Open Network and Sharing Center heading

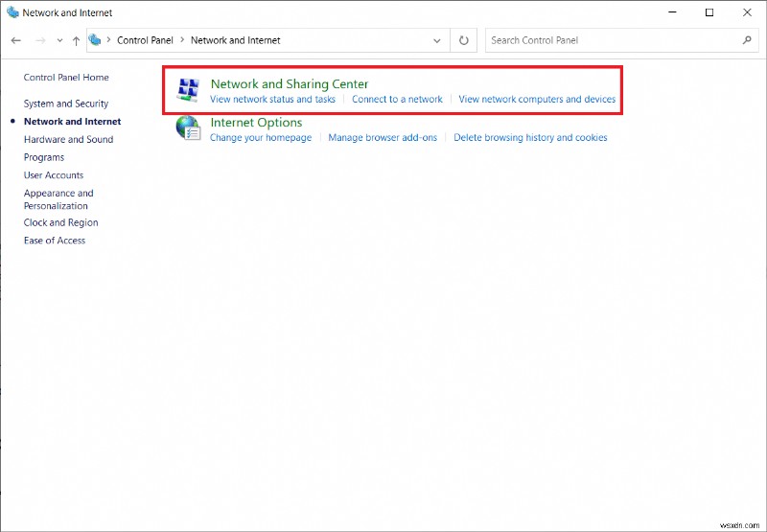click(x=290, y=84)
